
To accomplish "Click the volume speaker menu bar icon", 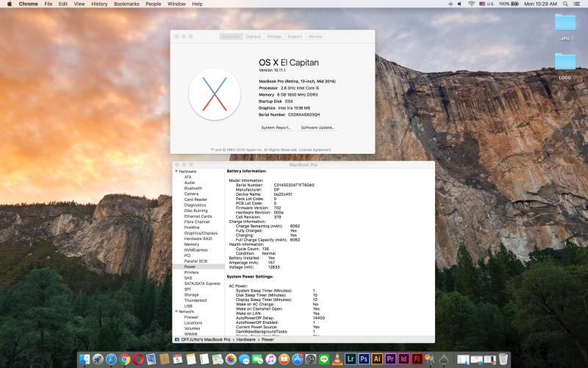I will [460, 4].
